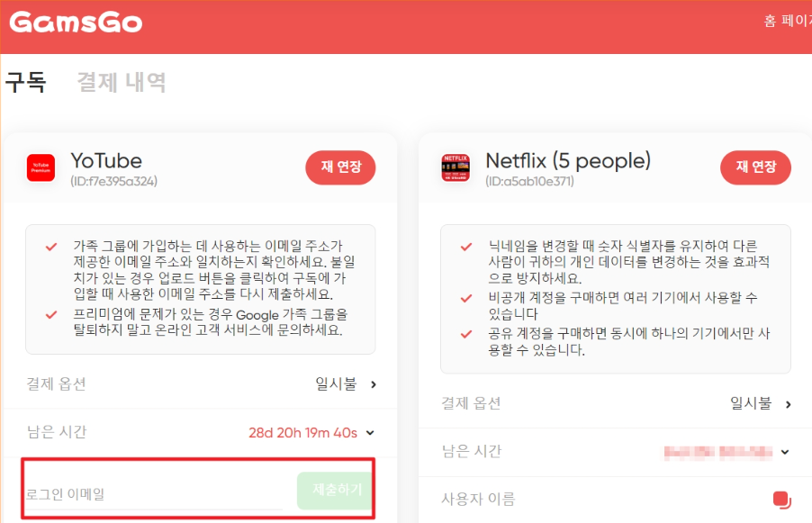Select the Netflix (5 people) title
The height and width of the screenshot is (523, 812).
[568, 161]
